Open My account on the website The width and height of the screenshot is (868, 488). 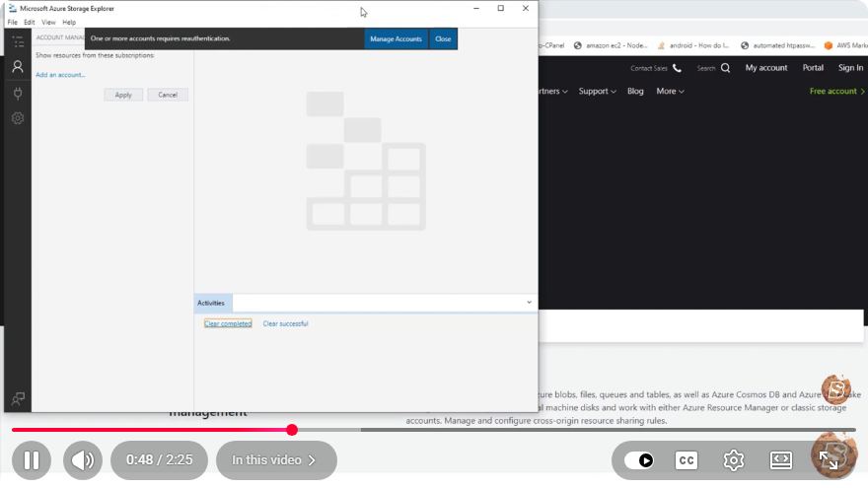tap(766, 67)
